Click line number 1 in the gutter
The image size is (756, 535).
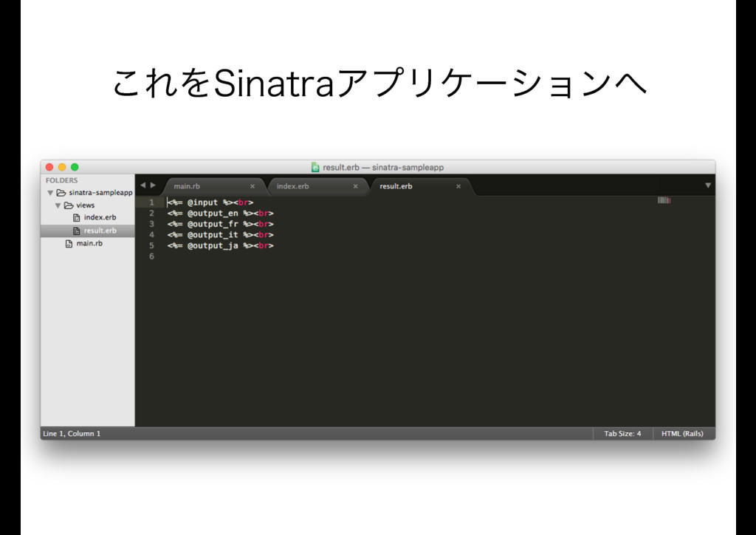[x=151, y=202]
